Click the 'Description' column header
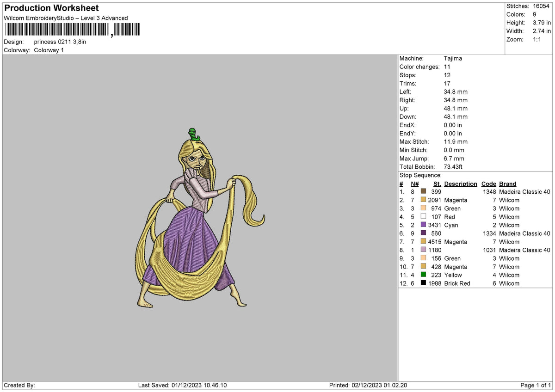The height and width of the screenshot is (392, 555). (x=461, y=184)
